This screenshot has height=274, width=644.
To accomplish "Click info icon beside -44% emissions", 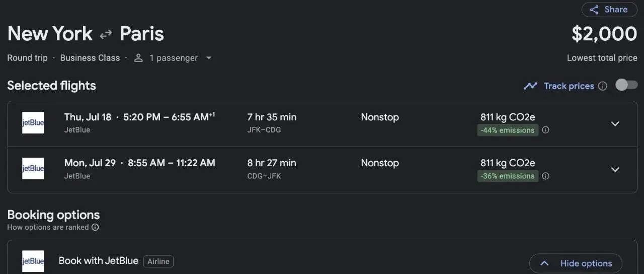I will [x=545, y=130].
